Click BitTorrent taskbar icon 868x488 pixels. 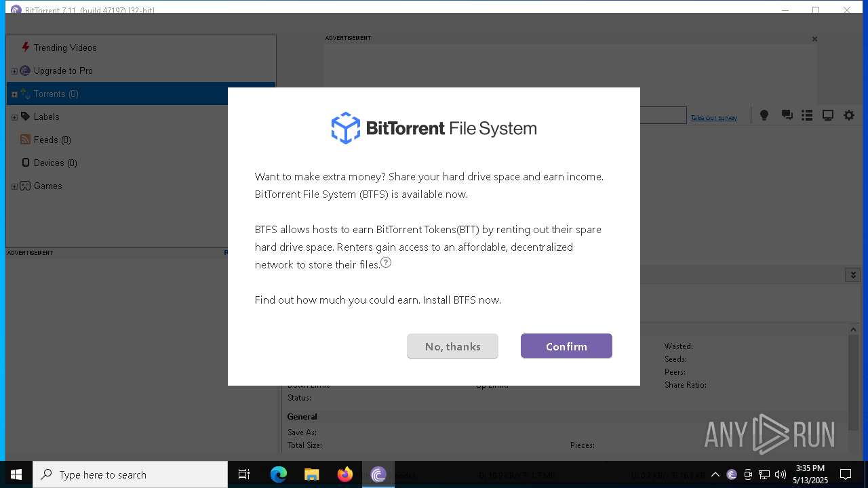coord(378,474)
